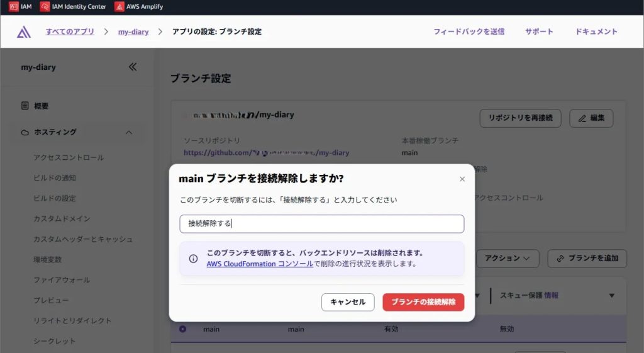Open AWS Amplify shortcut in top bar
The image size is (644, 353).
pos(137,7)
